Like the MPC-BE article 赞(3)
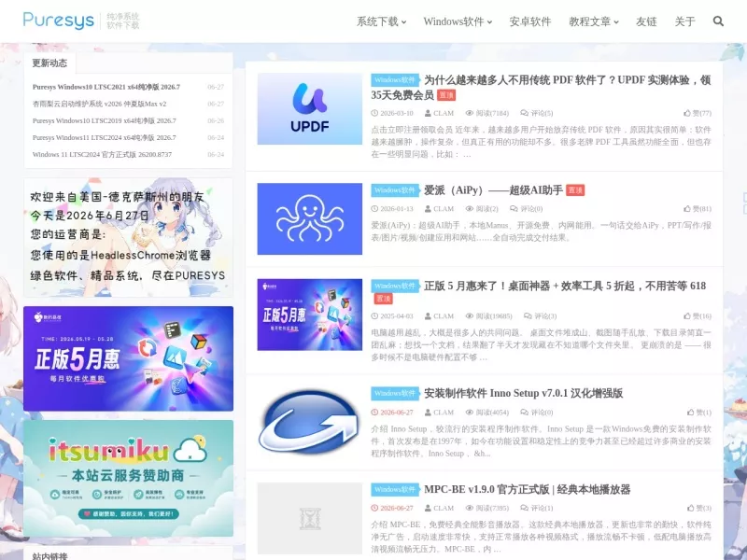Screen dimensions: 747x560 coord(698,508)
